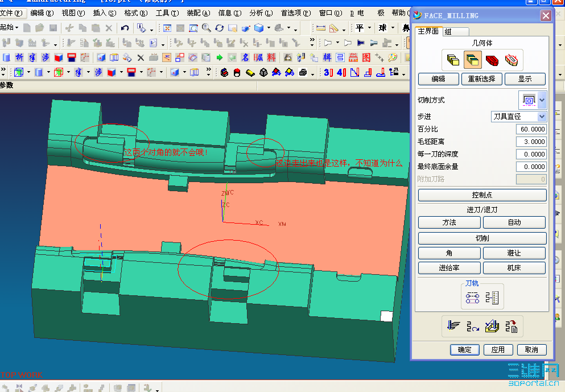Click blue 4 icon in bottom toolbar
The width and height of the screenshot is (565, 392).
click(x=341, y=72)
